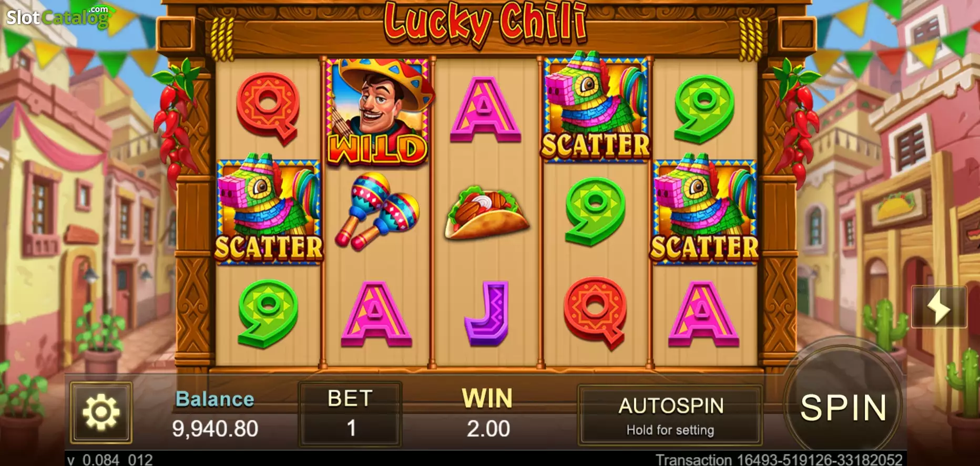Click the WILD sombrero man symbol
This screenshot has width=980, height=466.
tap(377, 112)
